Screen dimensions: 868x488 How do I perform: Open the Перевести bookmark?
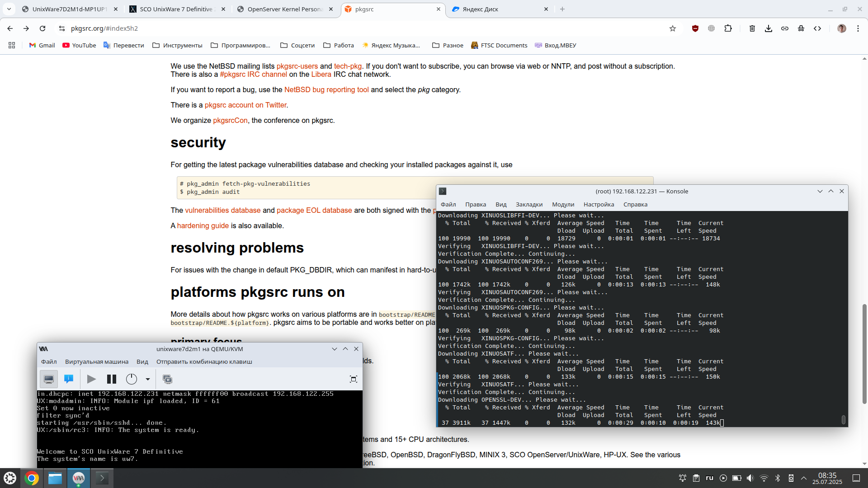coord(124,45)
